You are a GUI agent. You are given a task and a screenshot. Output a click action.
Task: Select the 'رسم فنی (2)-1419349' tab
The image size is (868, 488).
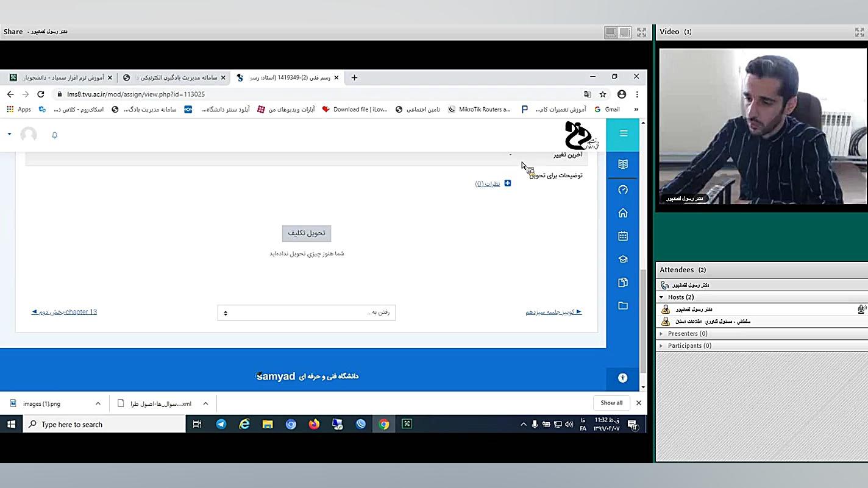[x=288, y=77]
